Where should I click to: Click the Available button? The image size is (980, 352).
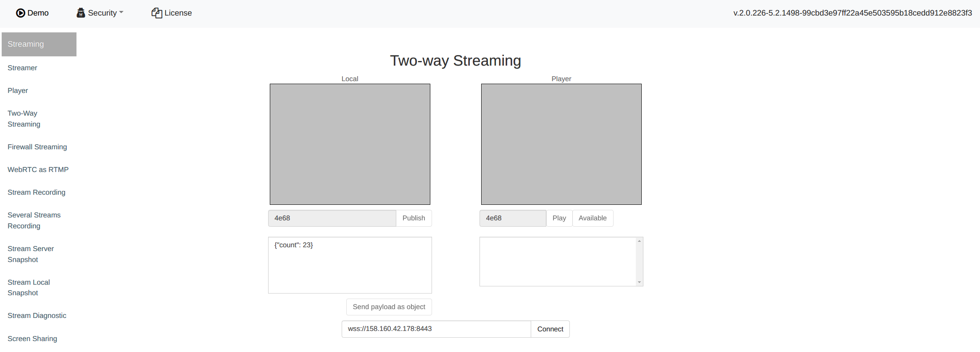[592, 218]
